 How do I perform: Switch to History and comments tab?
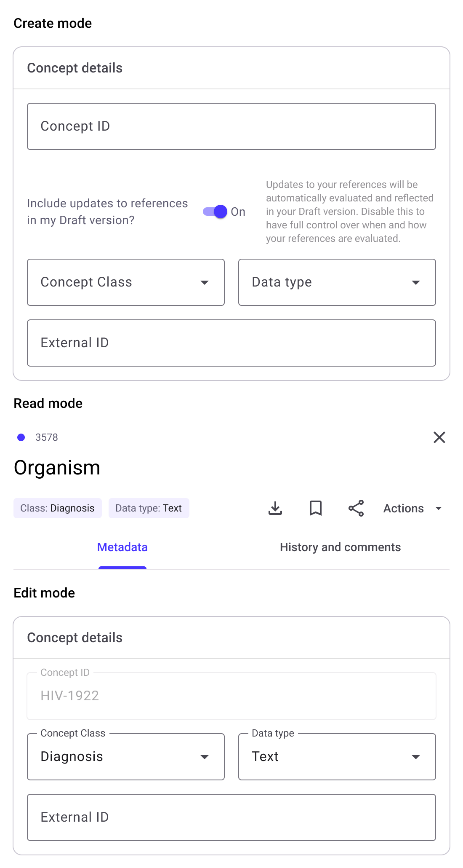[x=340, y=547]
